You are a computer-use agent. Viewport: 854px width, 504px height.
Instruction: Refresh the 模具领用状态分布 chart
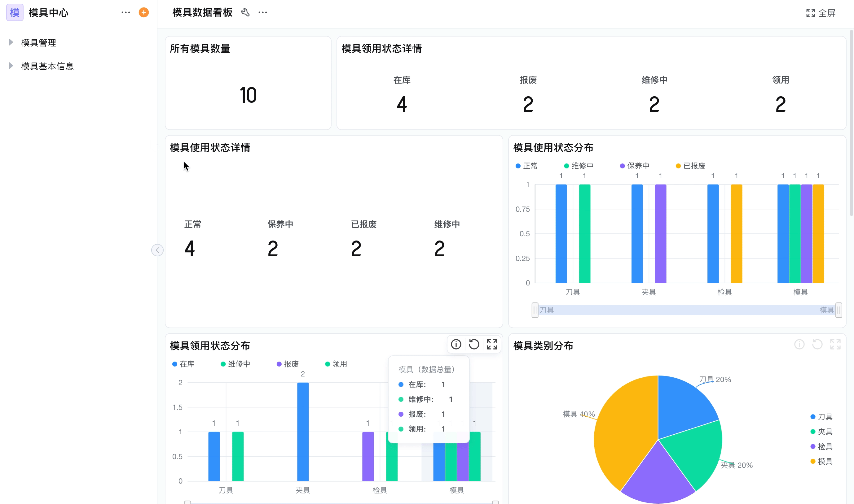coord(474,344)
